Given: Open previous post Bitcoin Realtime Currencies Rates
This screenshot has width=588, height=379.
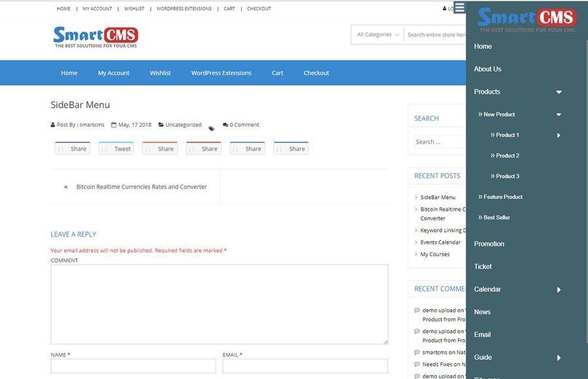Looking at the screenshot, I should tap(141, 187).
